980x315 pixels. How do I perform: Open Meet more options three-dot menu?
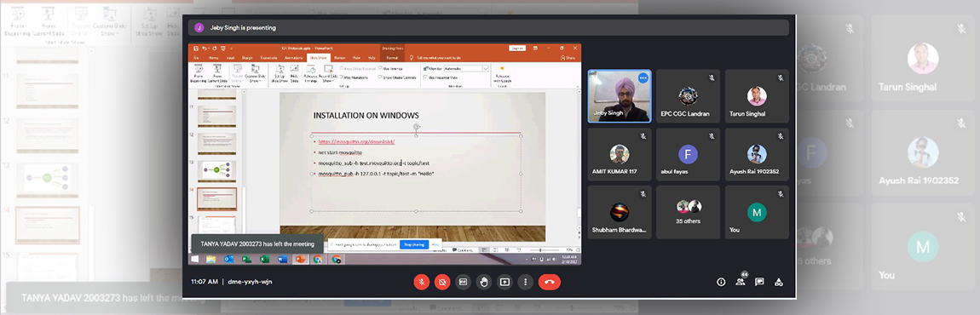526,282
